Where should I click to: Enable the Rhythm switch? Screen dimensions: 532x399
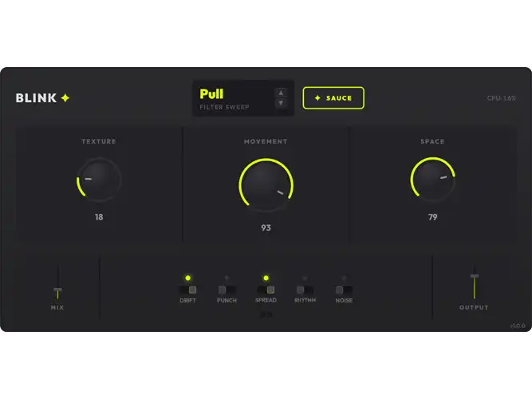pyautogui.click(x=305, y=290)
